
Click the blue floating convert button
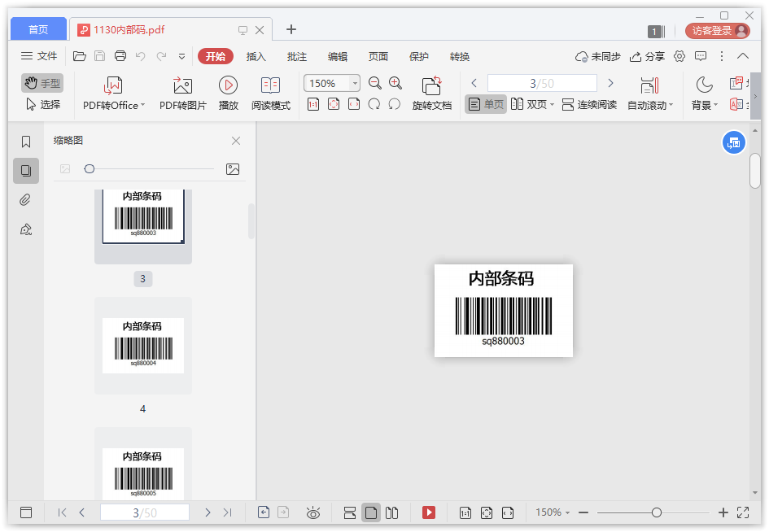tap(734, 142)
